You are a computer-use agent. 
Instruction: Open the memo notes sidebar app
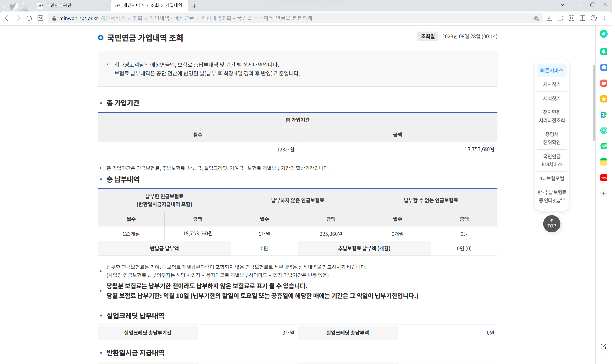[604, 162]
